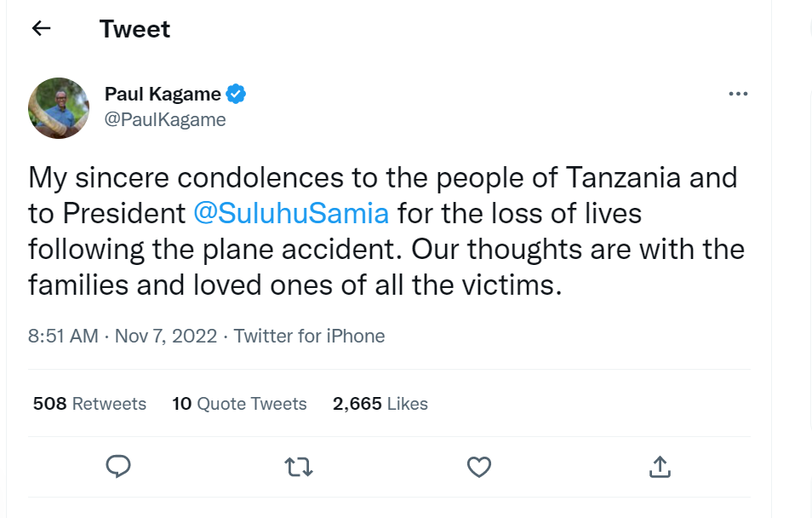The image size is (812, 518).
Task: Click the @PaulKagame handle
Action: (165, 120)
